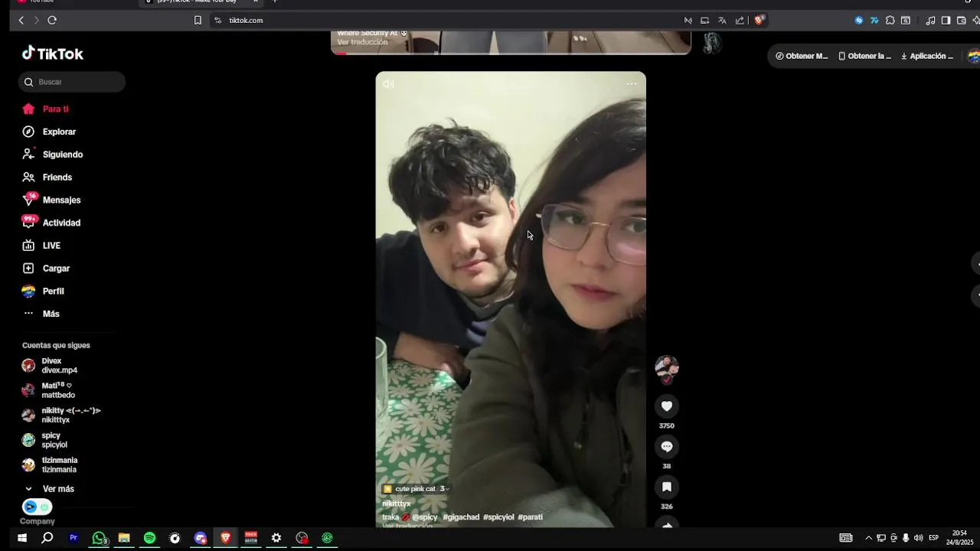This screenshot has height=551, width=980.
Task: Open Cargar upload page
Action: click(46, 269)
